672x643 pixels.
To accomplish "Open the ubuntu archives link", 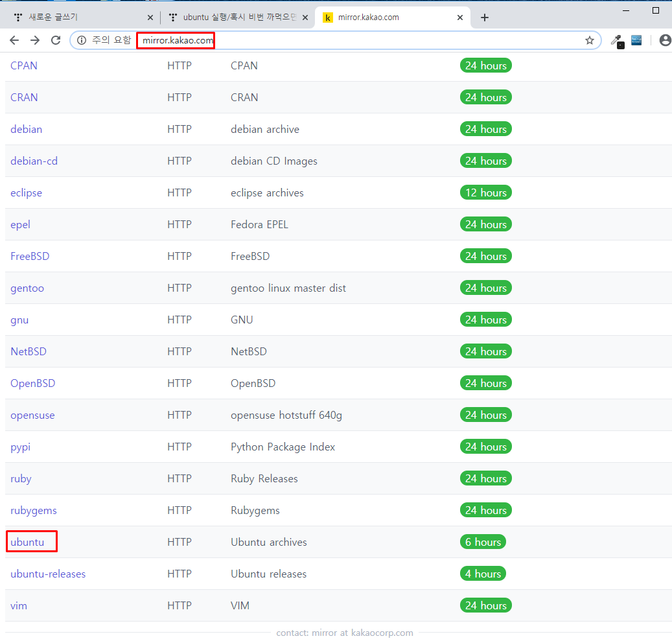I will tap(27, 542).
